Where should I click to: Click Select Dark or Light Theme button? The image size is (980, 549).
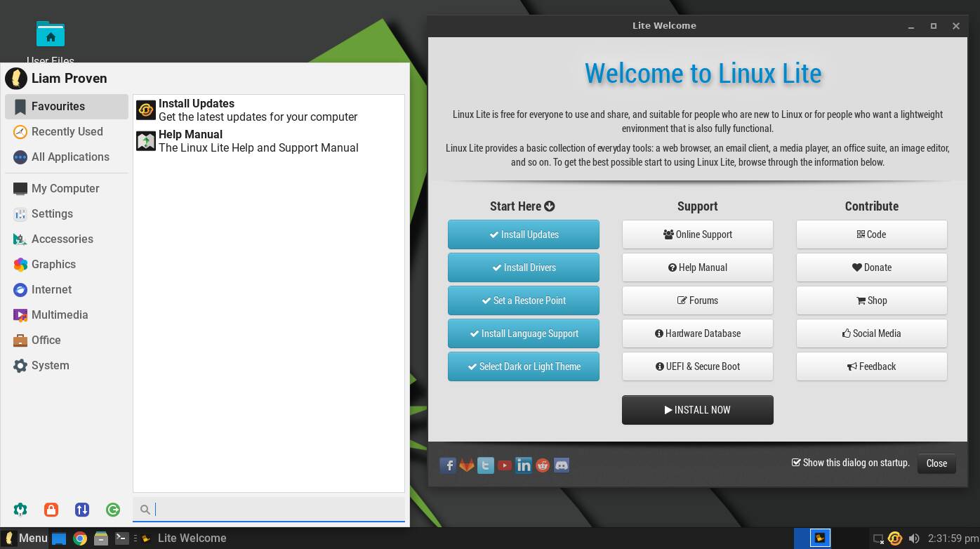524,366
